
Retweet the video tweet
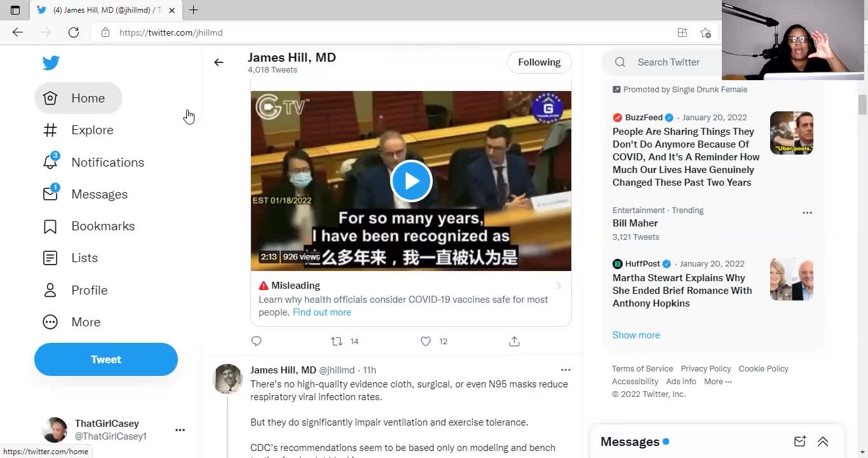coord(337,342)
